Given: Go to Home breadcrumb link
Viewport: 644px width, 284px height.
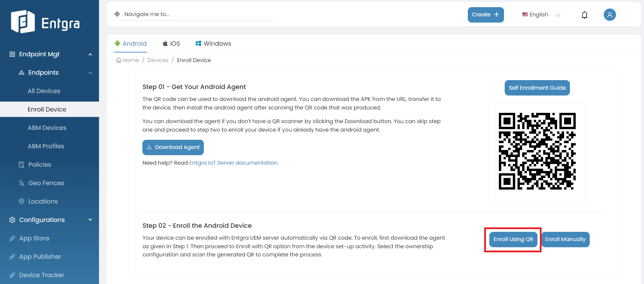Looking at the screenshot, I should (x=128, y=60).
